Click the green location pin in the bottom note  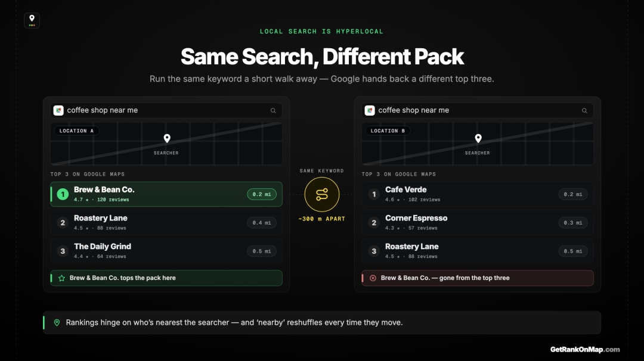pos(57,323)
